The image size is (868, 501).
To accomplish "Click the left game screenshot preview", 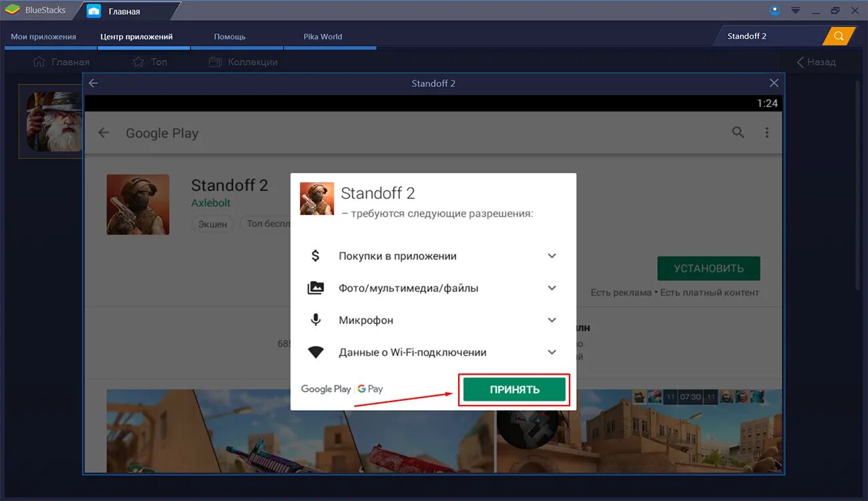I will [x=299, y=432].
